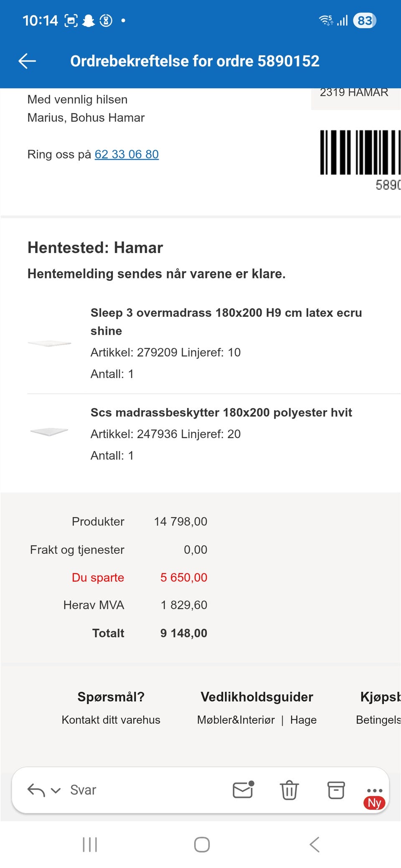This screenshot has height=868, width=401.
Task: Delete the email with trash icon
Action: pyautogui.click(x=289, y=790)
